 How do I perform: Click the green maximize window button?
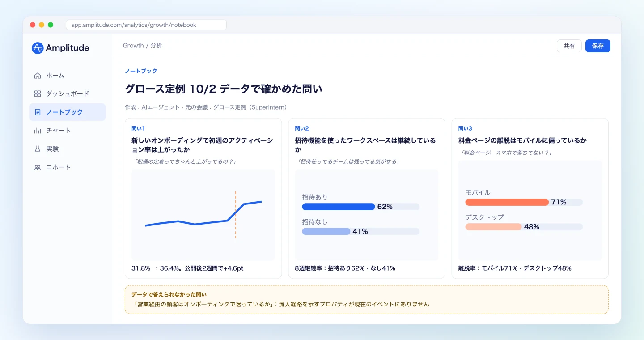click(51, 25)
